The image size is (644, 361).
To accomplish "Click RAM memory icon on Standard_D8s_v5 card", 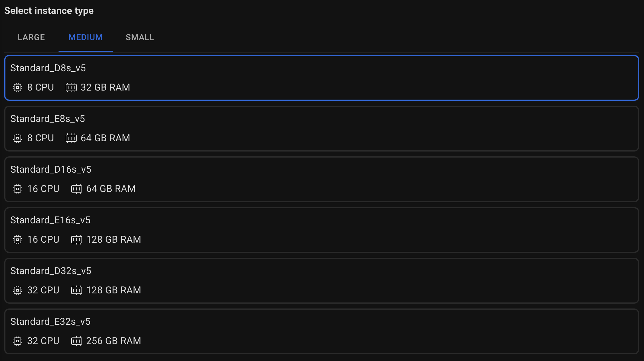I will (71, 88).
